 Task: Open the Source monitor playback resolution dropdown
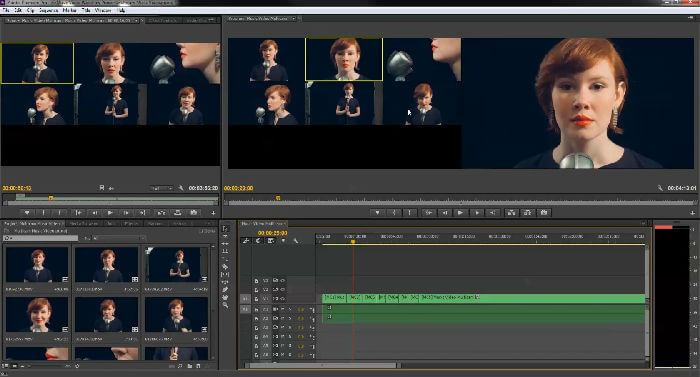click(161, 188)
